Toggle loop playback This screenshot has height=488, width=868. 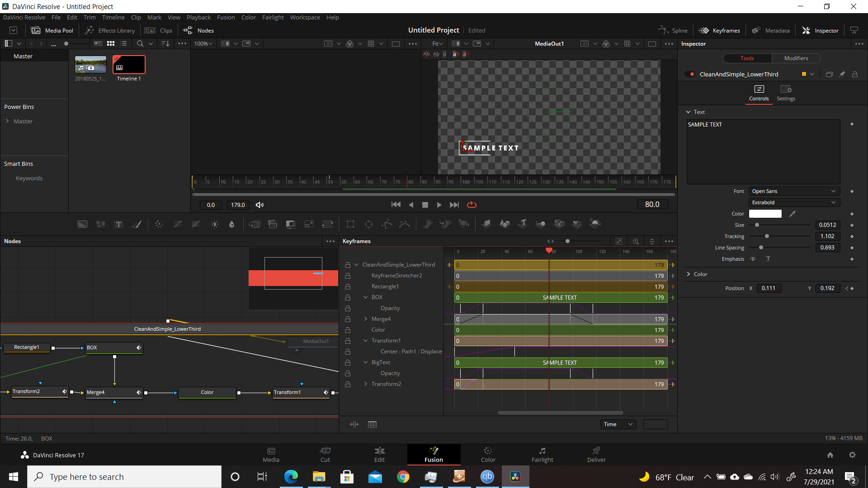(x=472, y=205)
